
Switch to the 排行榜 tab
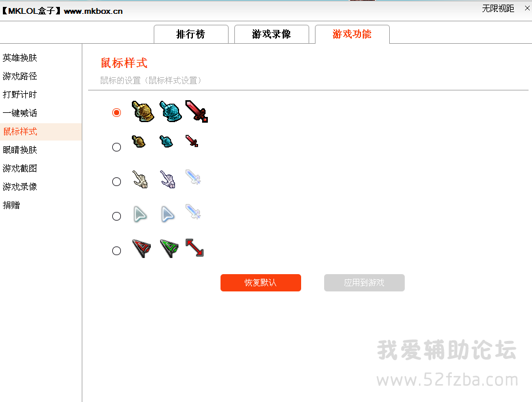tap(191, 35)
